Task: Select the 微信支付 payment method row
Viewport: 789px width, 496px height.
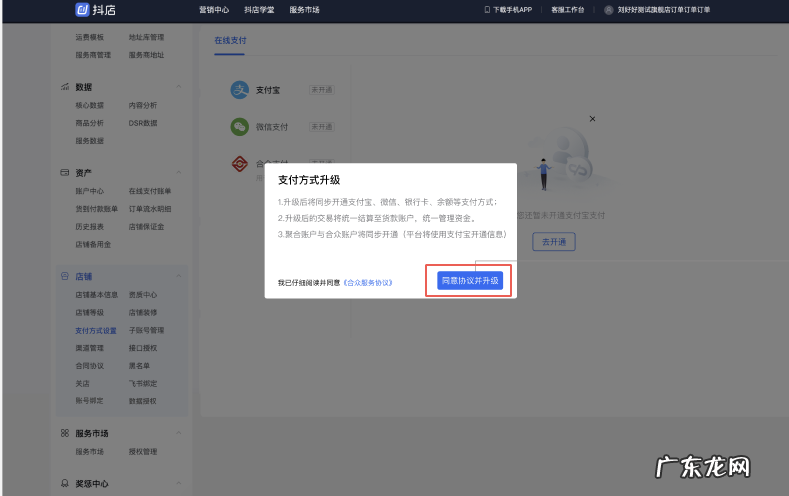Action: click(283, 127)
